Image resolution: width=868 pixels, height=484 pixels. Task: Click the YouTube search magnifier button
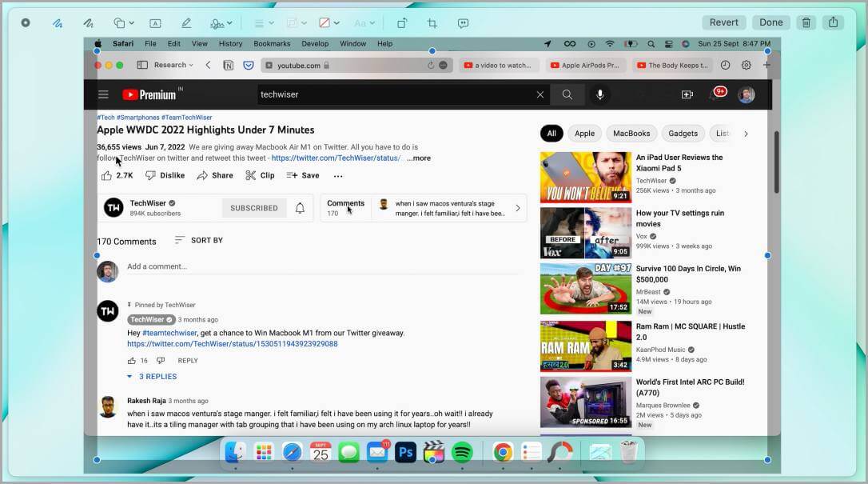(x=567, y=94)
